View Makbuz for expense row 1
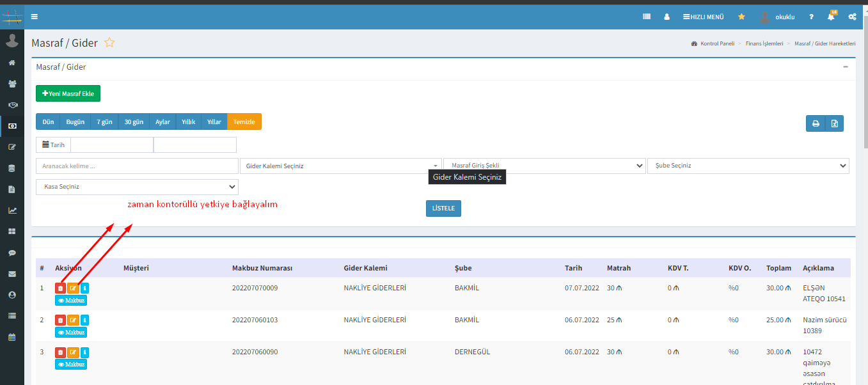The image size is (868, 385). tap(71, 300)
